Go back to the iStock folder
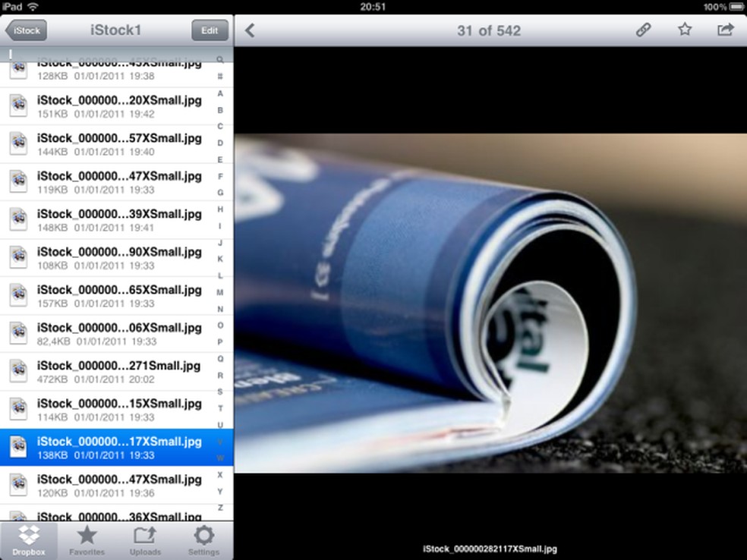The height and width of the screenshot is (560, 747). [x=27, y=30]
